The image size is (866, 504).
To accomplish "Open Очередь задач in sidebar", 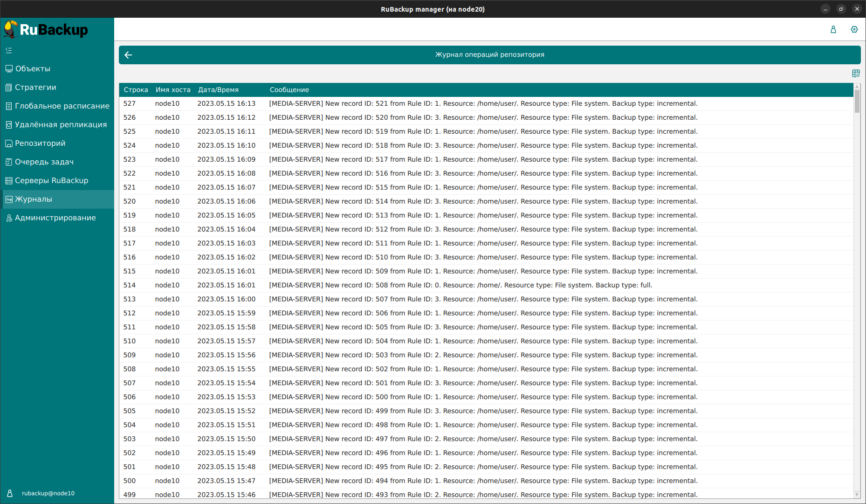I will [44, 162].
